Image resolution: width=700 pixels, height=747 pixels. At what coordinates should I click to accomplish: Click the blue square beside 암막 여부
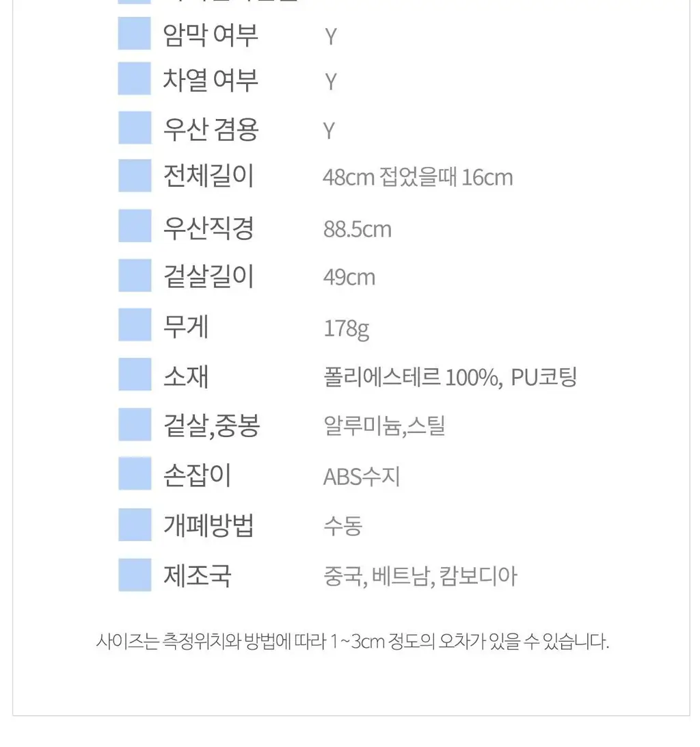click(x=134, y=34)
